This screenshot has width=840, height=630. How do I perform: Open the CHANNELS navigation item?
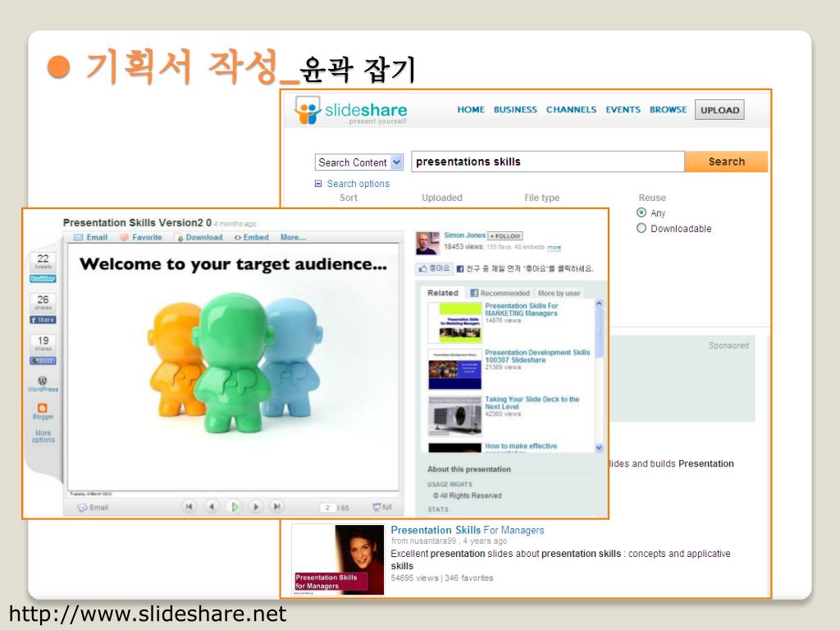[571, 109]
